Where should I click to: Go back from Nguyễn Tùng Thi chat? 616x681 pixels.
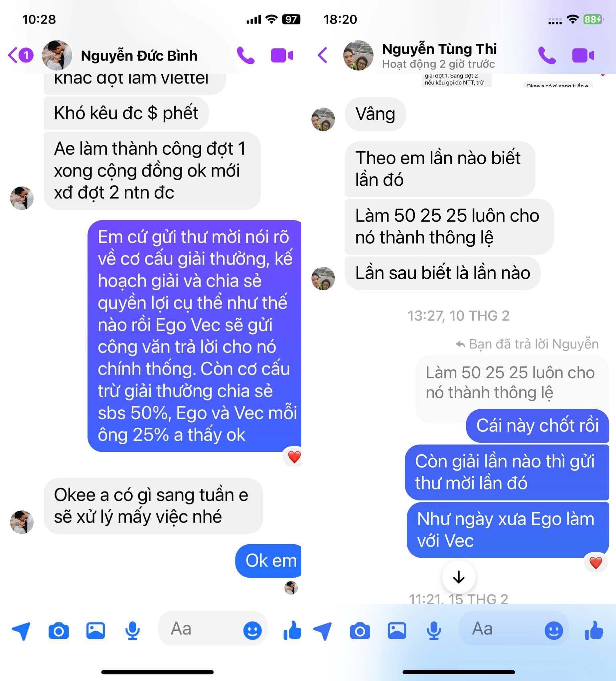coord(323,56)
